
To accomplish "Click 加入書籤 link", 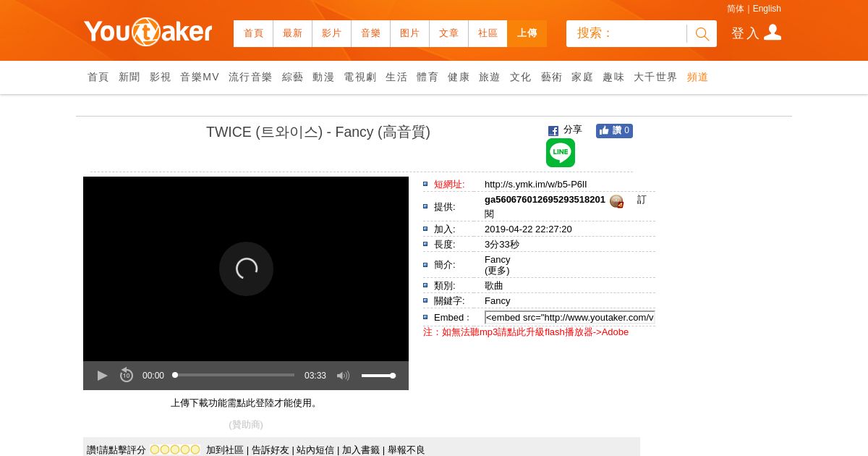I will [361, 450].
